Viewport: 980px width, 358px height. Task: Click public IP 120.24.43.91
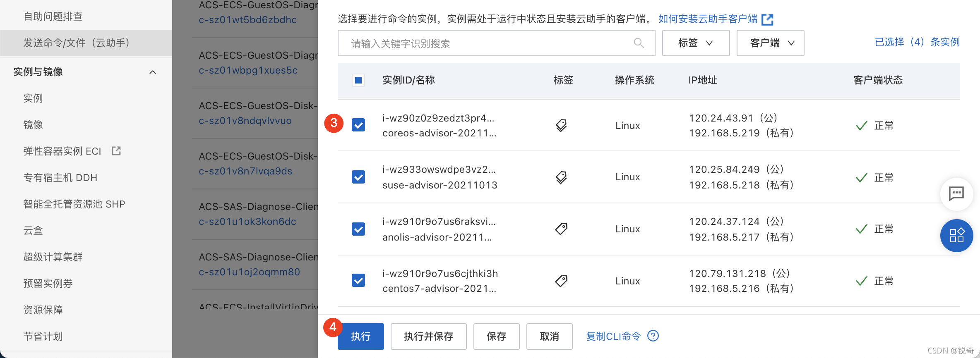(x=721, y=118)
